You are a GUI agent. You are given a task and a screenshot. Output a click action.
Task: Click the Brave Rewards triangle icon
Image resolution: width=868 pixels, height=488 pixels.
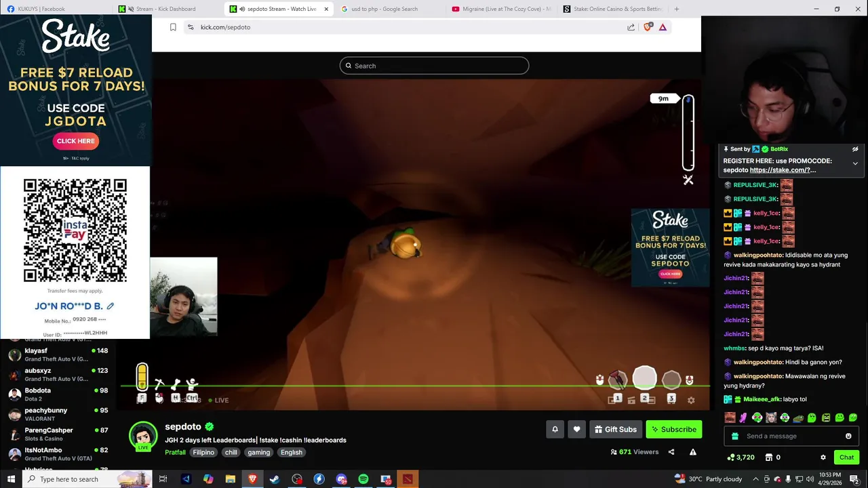pyautogui.click(x=663, y=27)
